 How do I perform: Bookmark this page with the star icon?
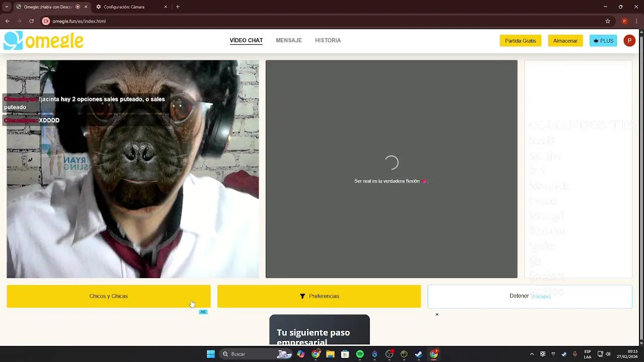pos(607,21)
